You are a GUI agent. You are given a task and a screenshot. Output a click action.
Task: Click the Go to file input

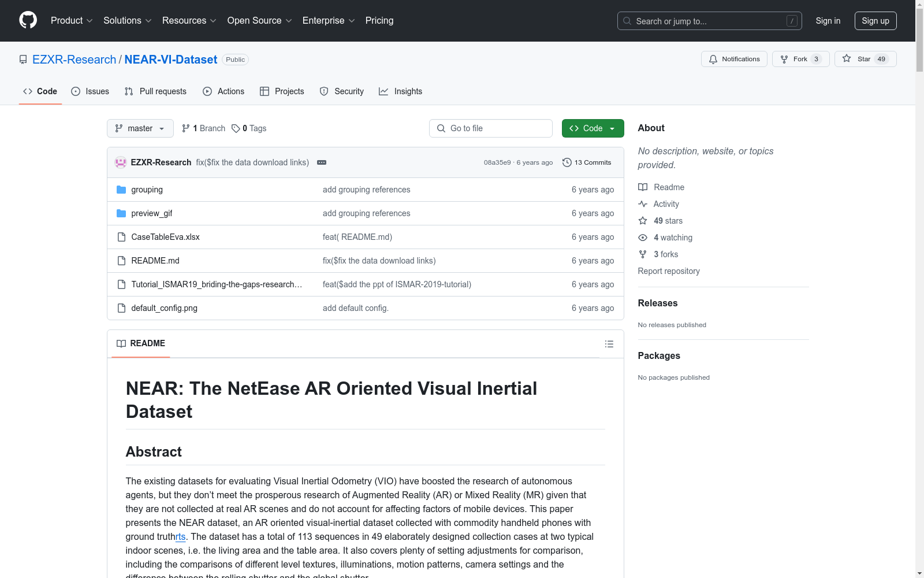[x=491, y=128]
